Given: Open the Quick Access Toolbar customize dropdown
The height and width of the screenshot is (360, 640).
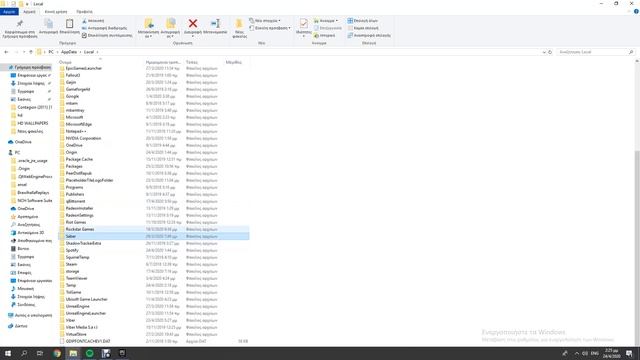Looking at the screenshot, I should (x=27, y=4).
